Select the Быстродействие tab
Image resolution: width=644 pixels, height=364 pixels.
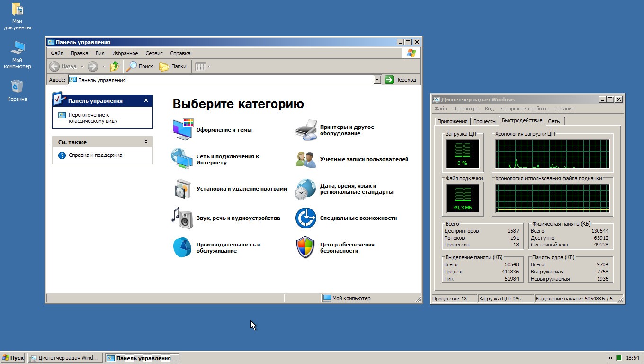click(x=522, y=120)
